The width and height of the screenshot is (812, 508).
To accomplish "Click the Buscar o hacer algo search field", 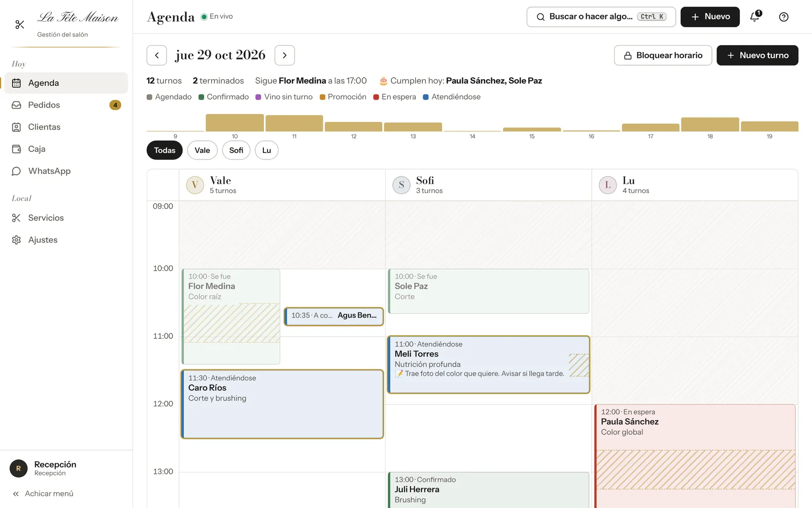I will coord(601,17).
